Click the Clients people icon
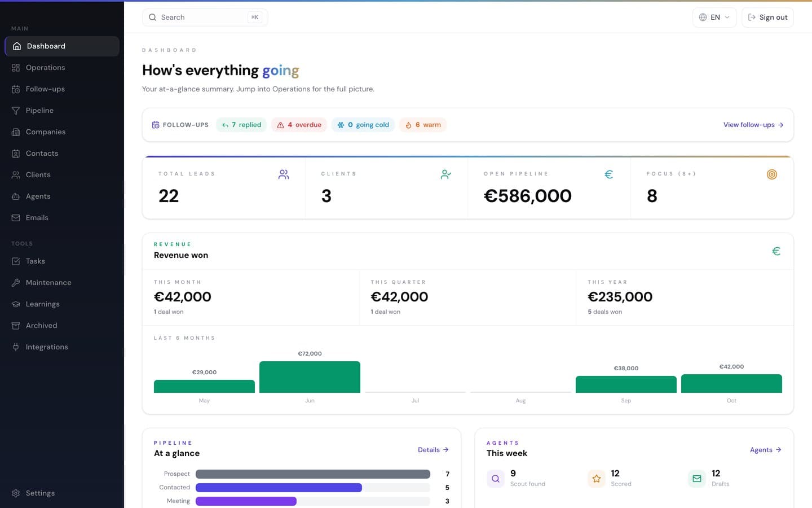This screenshot has height=508, width=812. coord(16,175)
